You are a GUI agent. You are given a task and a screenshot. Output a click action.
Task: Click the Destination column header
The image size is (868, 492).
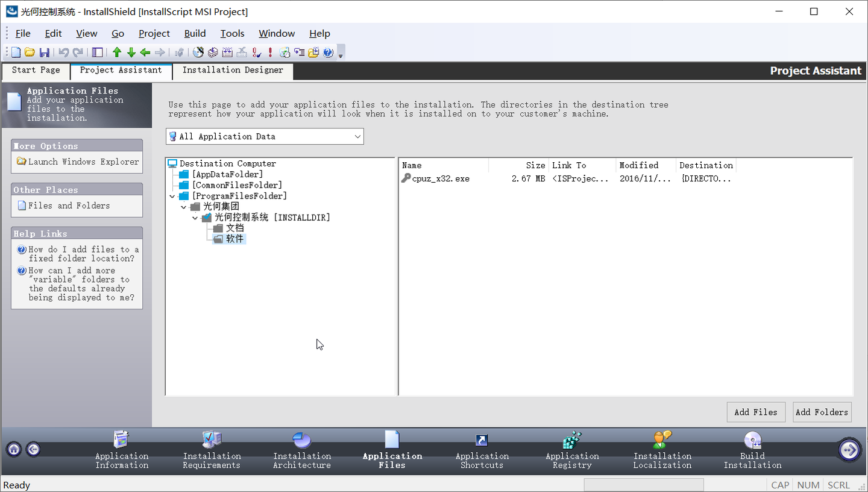tap(706, 165)
